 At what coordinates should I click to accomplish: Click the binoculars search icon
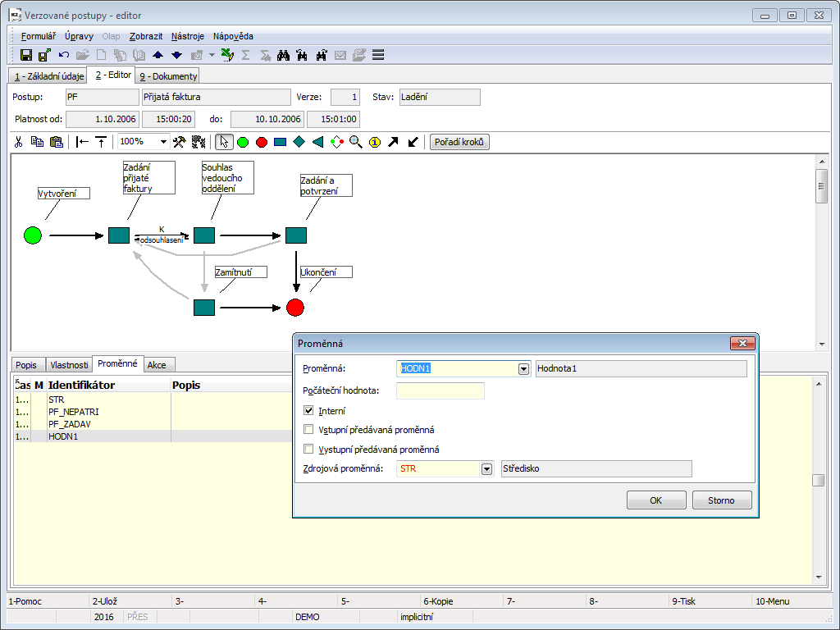click(284, 55)
